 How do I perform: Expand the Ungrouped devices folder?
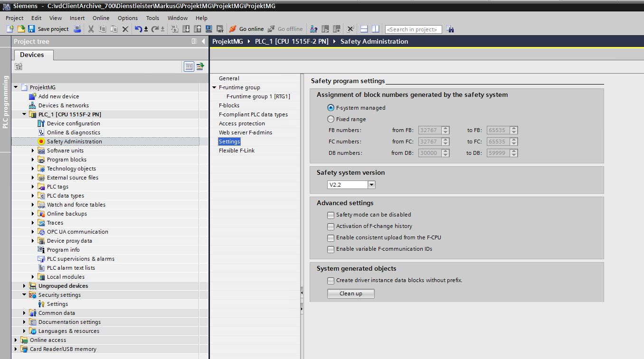[x=25, y=286]
